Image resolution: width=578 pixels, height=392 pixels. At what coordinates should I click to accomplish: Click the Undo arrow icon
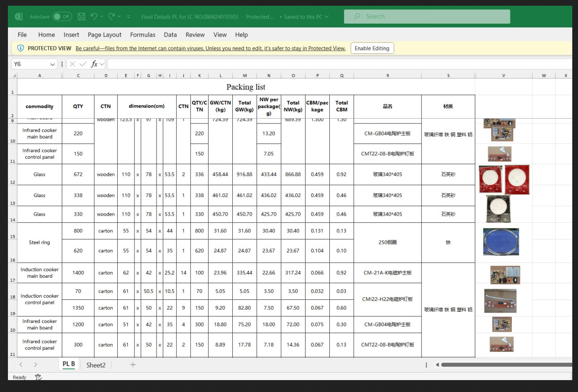pyautogui.click(x=93, y=16)
